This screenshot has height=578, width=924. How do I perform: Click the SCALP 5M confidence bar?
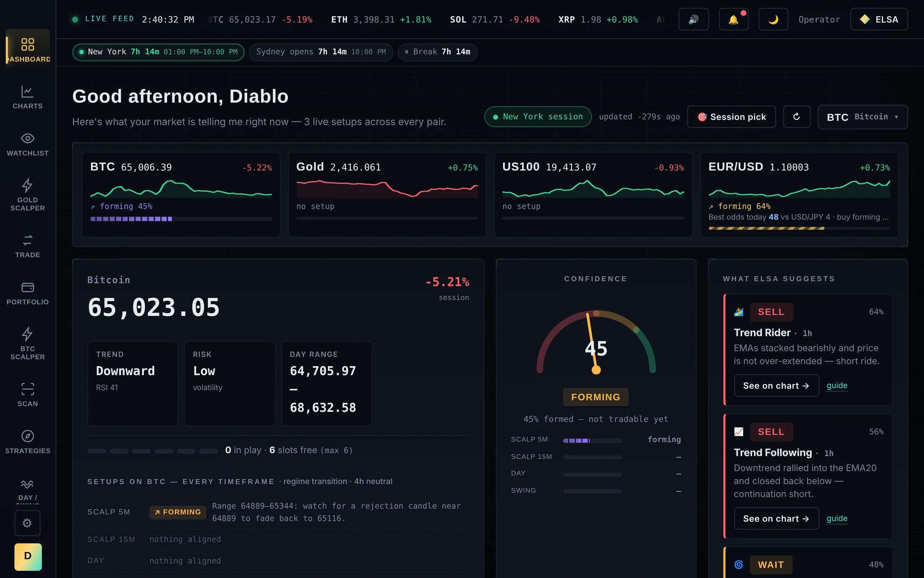point(592,440)
